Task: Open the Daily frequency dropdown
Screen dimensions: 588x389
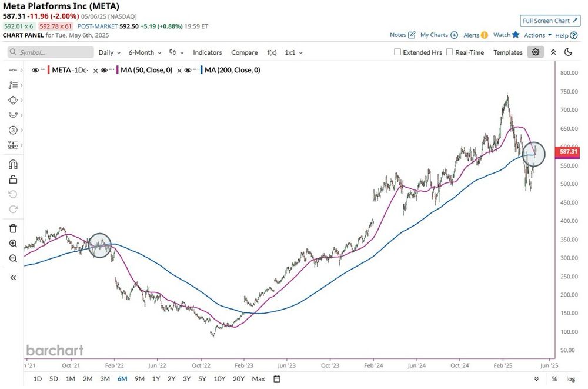Action: coord(109,52)
